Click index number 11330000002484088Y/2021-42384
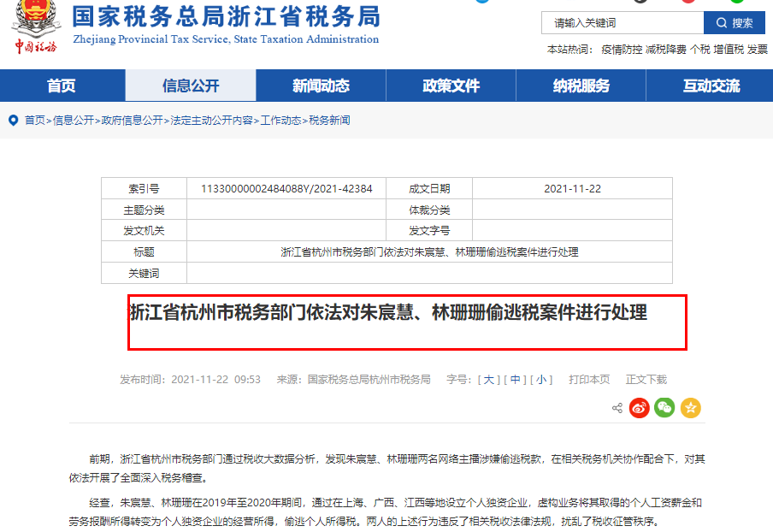 (x=286, y=189)
